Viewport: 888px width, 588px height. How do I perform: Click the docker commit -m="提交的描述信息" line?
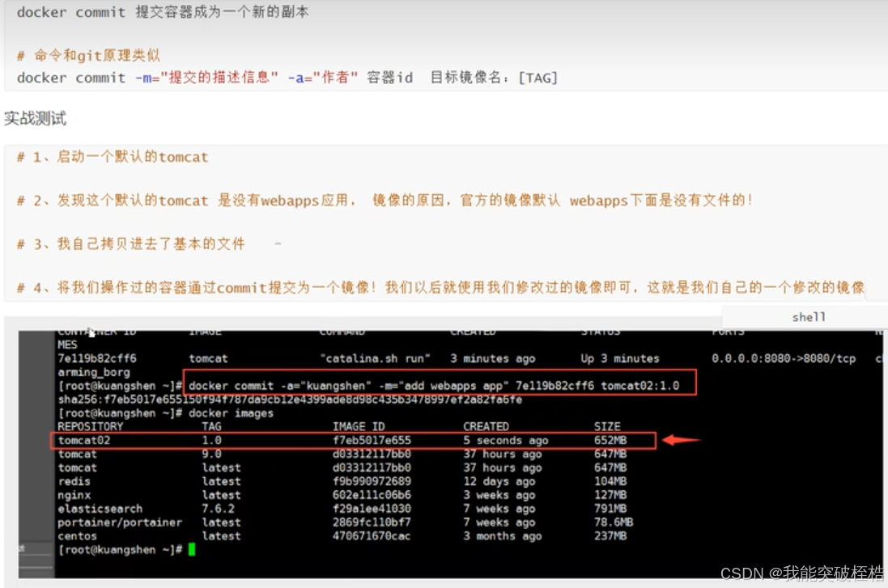287,78
